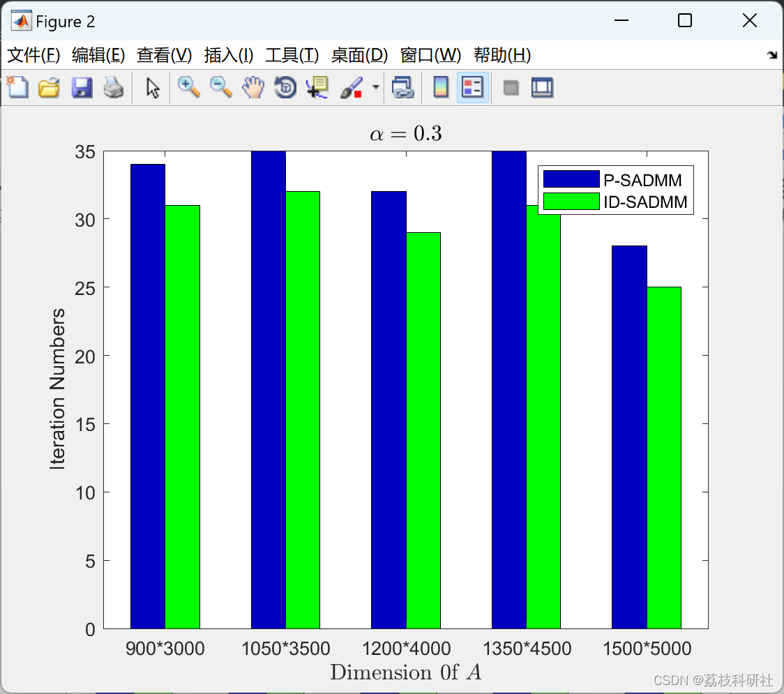The height and width of the screenshot is (694, 784).
Task: Click the y-axis label Iteration Numbers
Action: [x=57, y=389]
